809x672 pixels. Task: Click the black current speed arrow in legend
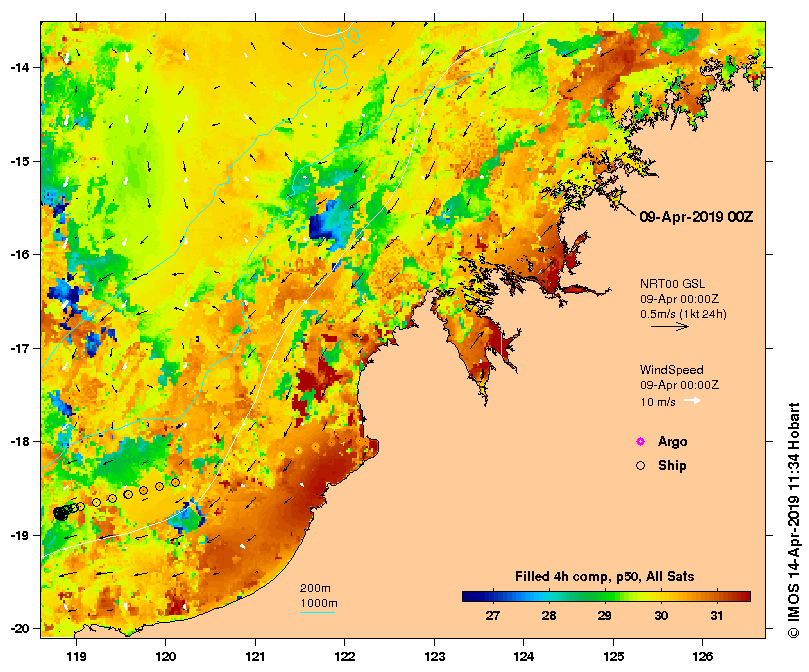[x=670, y=326]
